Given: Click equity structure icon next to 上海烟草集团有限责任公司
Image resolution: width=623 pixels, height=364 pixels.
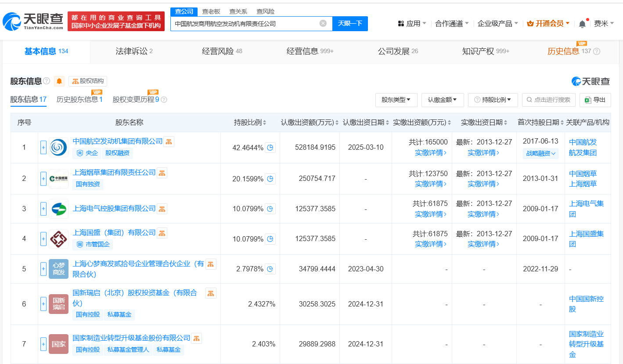Looking at the screenshot, I should click(162, 173).
